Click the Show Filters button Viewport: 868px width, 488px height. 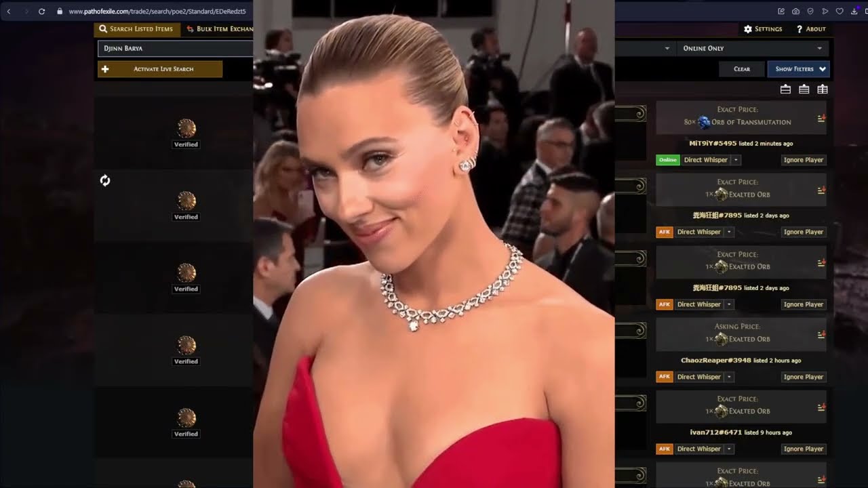[x=798, y=69]
